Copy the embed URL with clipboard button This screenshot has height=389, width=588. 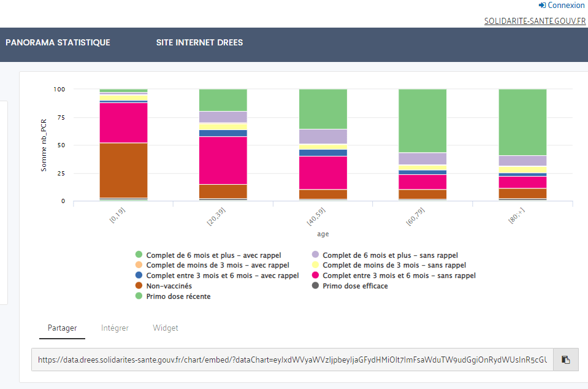(565, 360)
